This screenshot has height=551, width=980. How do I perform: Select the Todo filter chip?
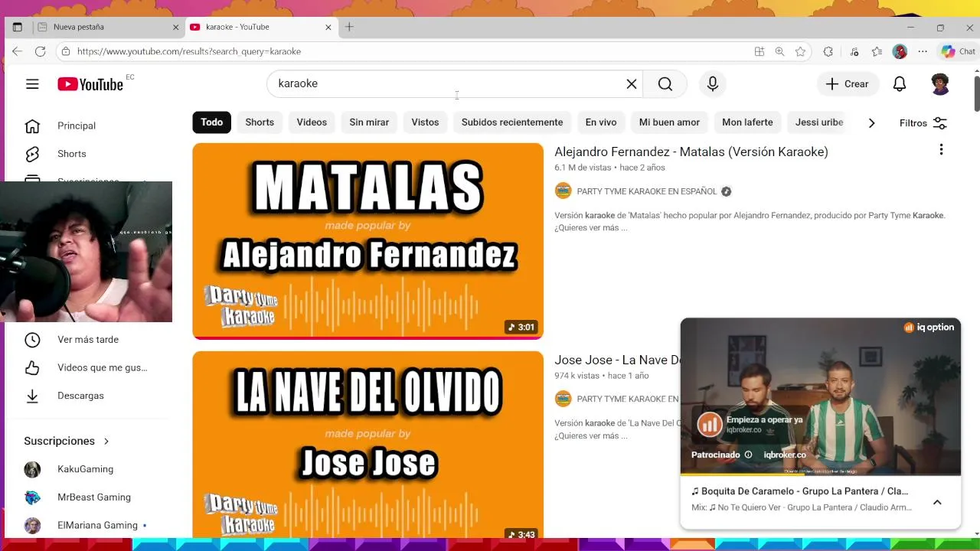(x=211, y=122)
